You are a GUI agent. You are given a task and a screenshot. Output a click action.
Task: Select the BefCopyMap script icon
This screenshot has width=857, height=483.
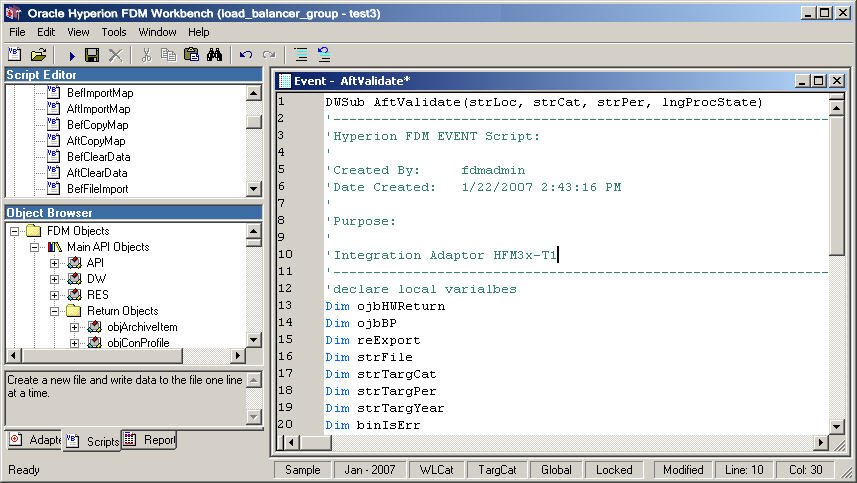click(53, 124)
